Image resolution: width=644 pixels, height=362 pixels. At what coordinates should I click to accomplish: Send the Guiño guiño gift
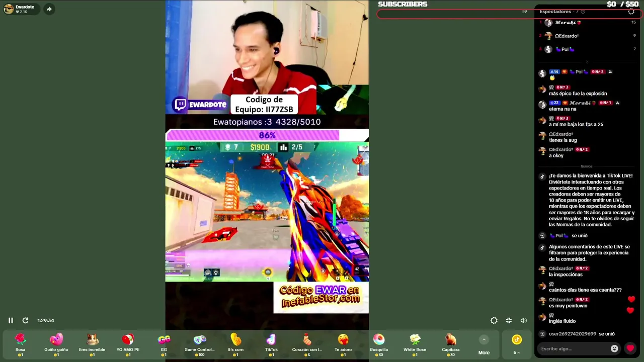56,344
